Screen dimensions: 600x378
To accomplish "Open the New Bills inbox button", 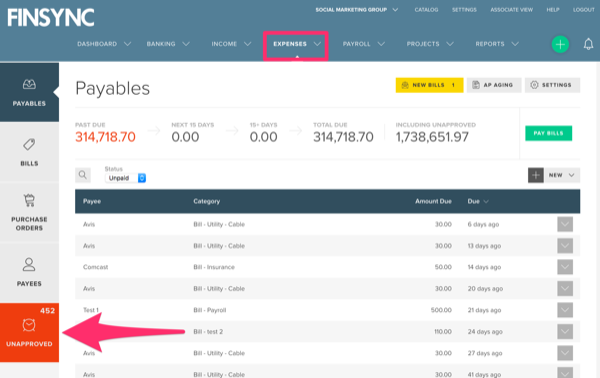I will coord(429,85).
